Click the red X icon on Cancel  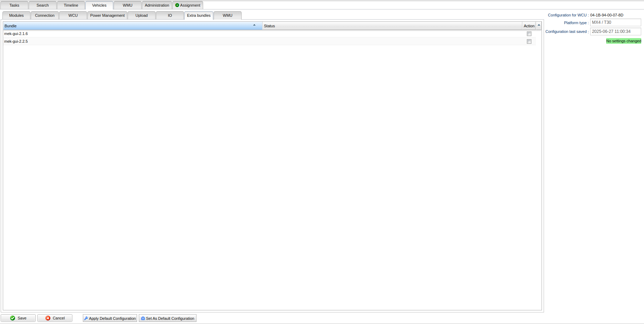point(48,318)
